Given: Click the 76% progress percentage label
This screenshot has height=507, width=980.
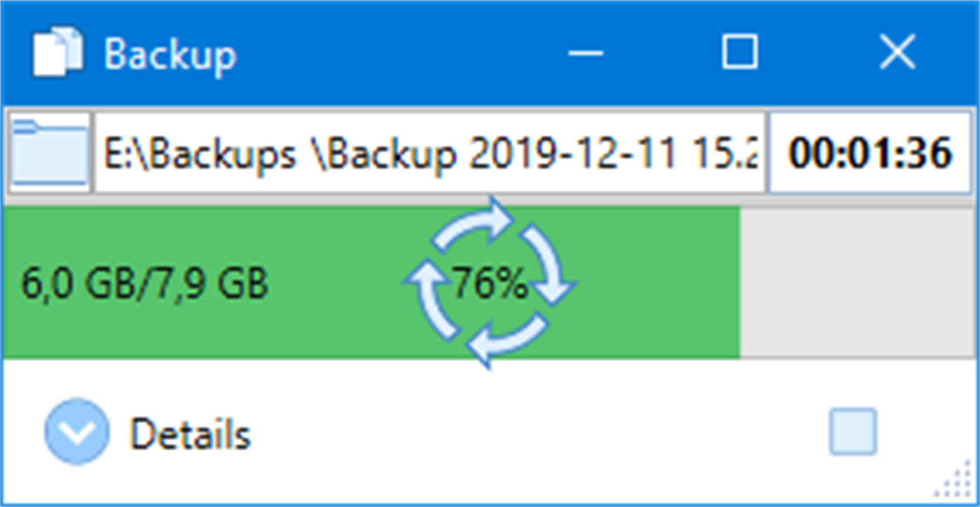Looking at the screenshot, I should pos(490,284).
